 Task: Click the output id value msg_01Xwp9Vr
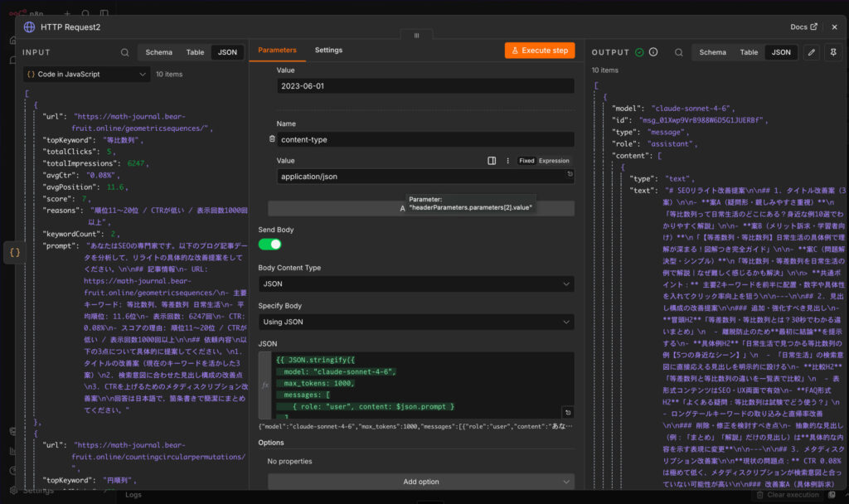pos(701,120)
